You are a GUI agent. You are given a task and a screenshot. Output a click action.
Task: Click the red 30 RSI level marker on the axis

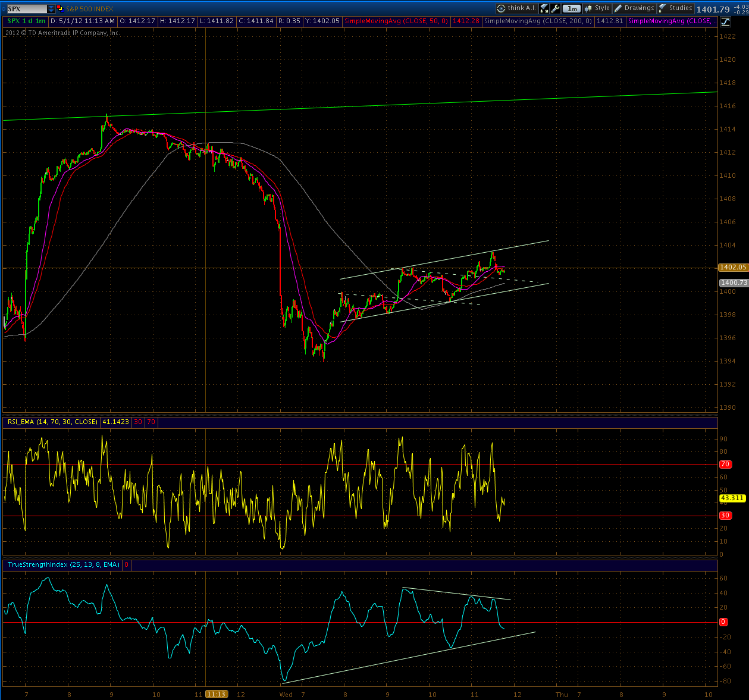[x=725, y=516]
